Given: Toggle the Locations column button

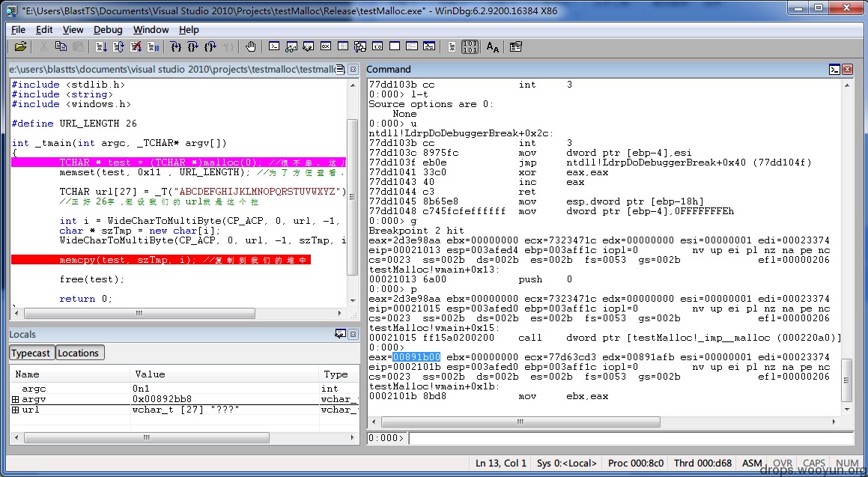Looking at the screenshot, I should (79, 353).
